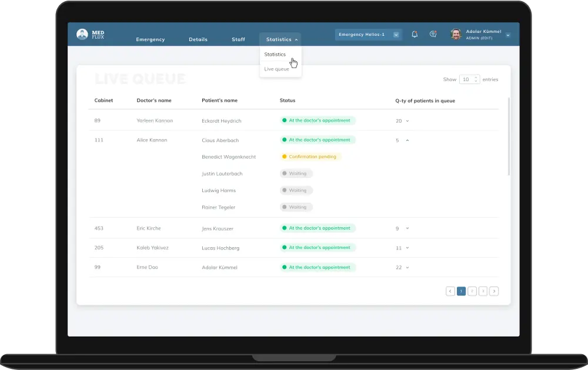Click Adolar Kümmel's profile avatar
This screenshot has width=588, height=370.
[456, 35]
